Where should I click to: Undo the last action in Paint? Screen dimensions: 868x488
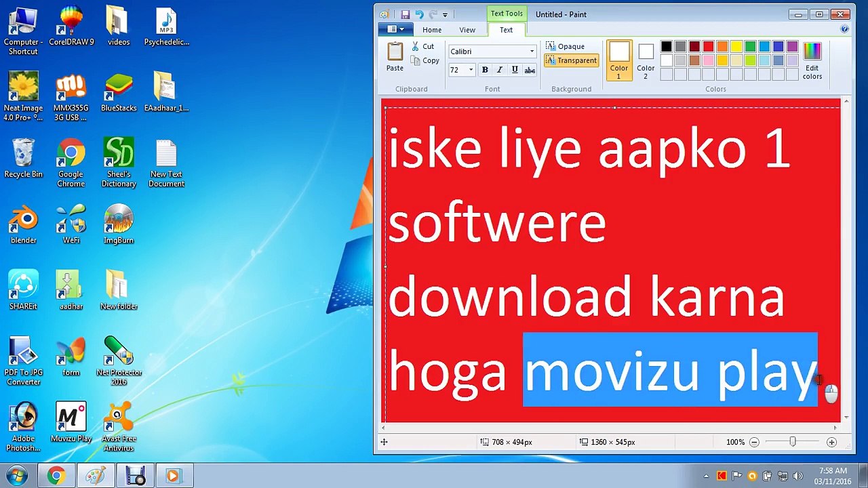[419, 14]
